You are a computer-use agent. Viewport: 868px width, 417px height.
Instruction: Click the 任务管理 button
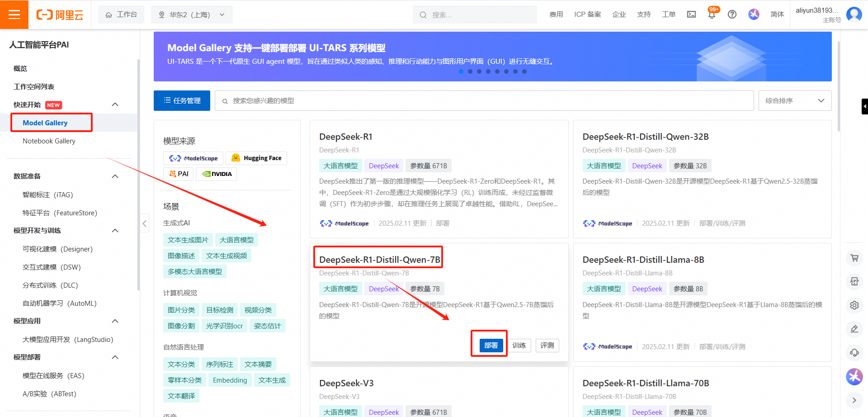(182, 100)
